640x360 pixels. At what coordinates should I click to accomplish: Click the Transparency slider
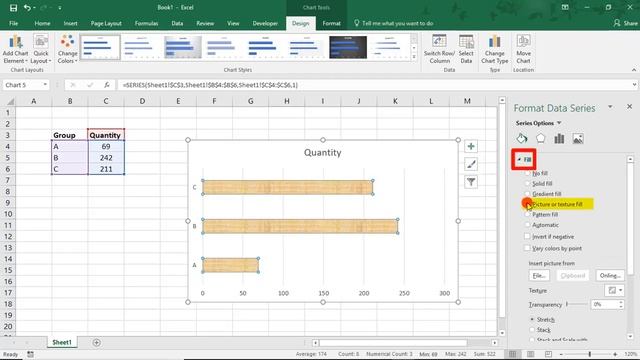pos(577,304)
